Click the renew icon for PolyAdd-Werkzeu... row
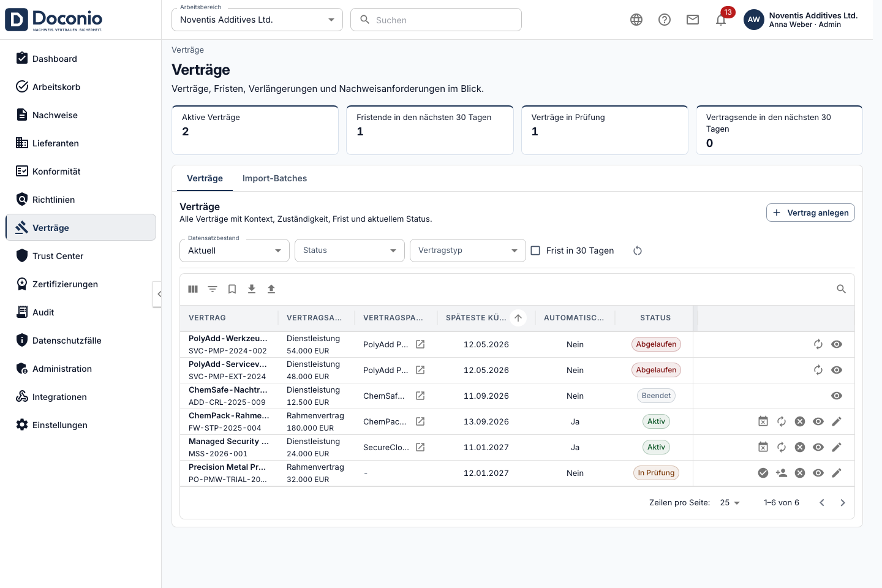 coord(818,344)
